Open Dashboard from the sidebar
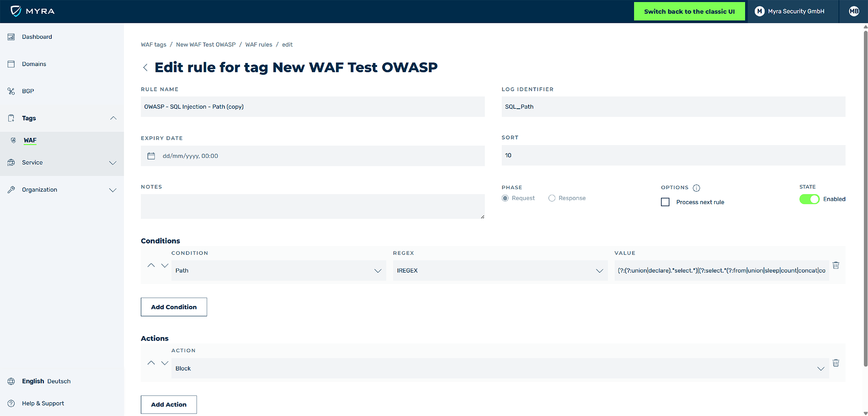The image size is (868, 416). pyautogui.click(x=37, y=37)
